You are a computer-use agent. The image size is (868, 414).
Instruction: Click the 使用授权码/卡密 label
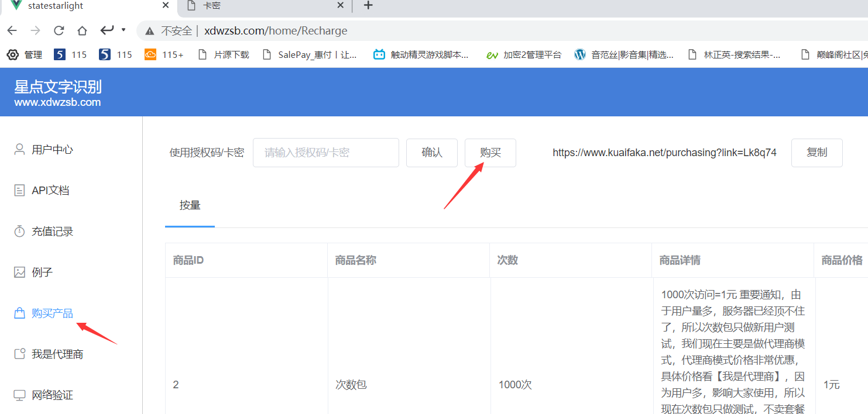tap(207, 153)
